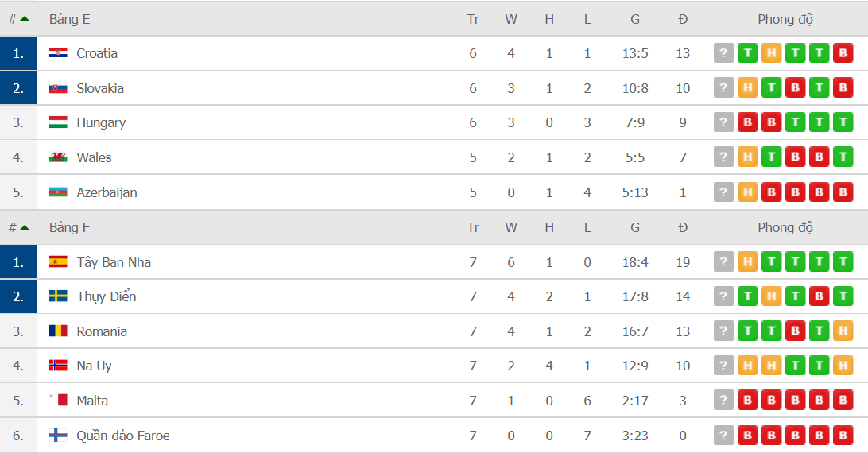
Task: Click Hungary's first red B form badge
Action: tap(747, 122)
